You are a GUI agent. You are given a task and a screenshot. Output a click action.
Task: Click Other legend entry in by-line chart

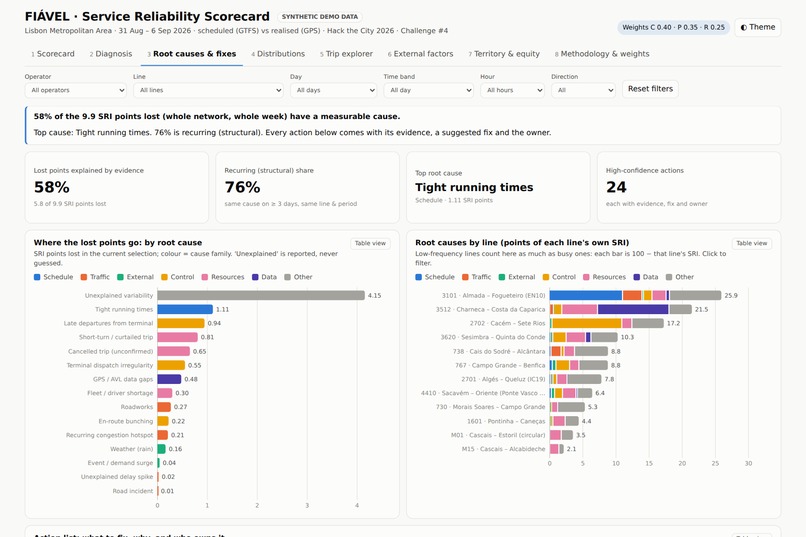coord(680,277)
